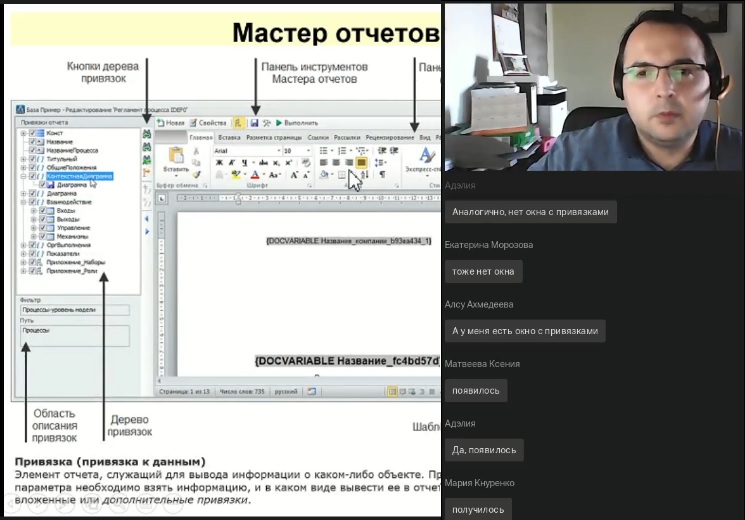The height and width of the screenshot is (520, 745).
Task: Expand the Титульный tree node
Action: click(x=23, y=159)
